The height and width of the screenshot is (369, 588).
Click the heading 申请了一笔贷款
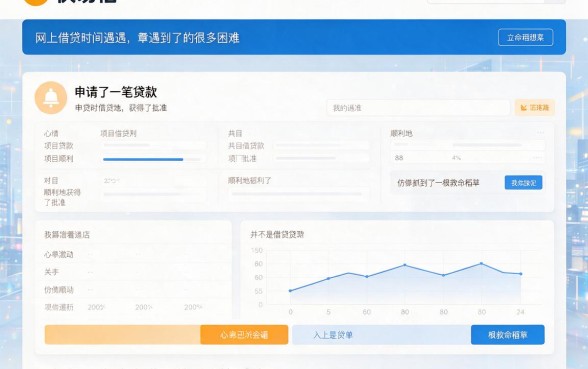click(116, 92)
